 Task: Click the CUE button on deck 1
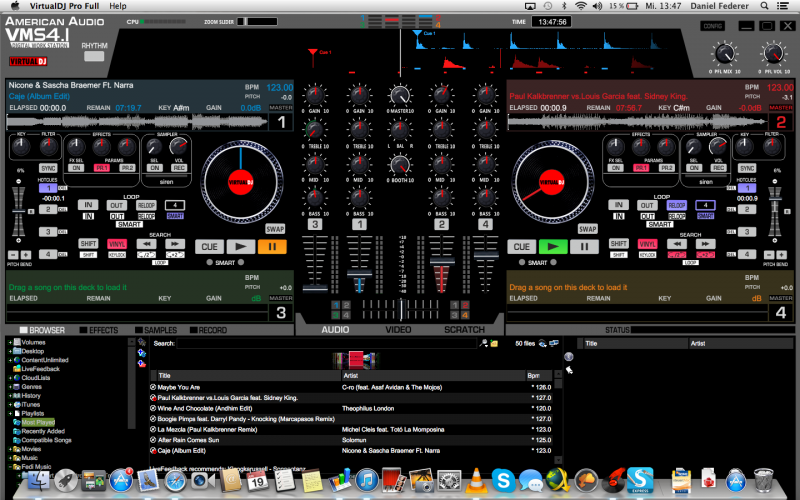tap(209, 246)
